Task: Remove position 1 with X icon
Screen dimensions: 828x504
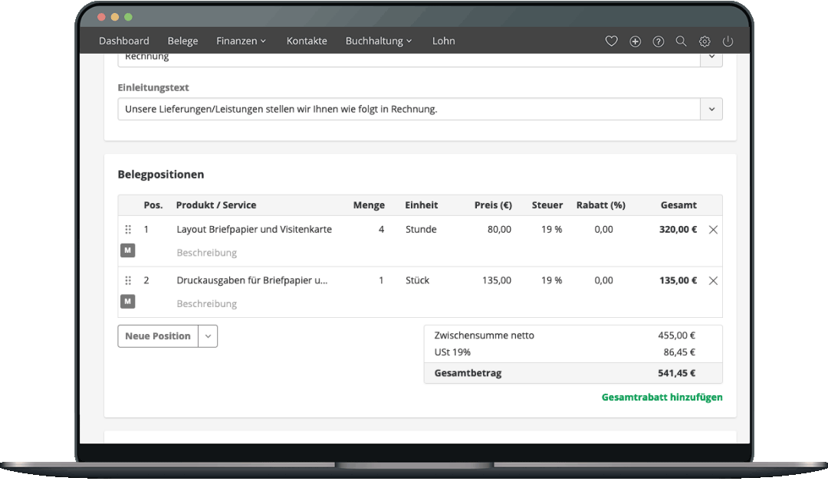Action: pos(713,230)
